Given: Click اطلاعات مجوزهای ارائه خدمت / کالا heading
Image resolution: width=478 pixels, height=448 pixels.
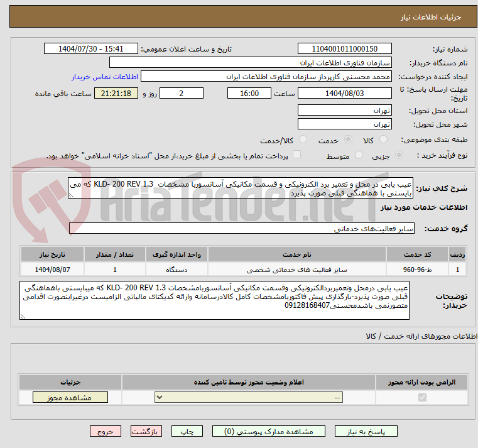Looking at the screenshot, I should 421,336.
